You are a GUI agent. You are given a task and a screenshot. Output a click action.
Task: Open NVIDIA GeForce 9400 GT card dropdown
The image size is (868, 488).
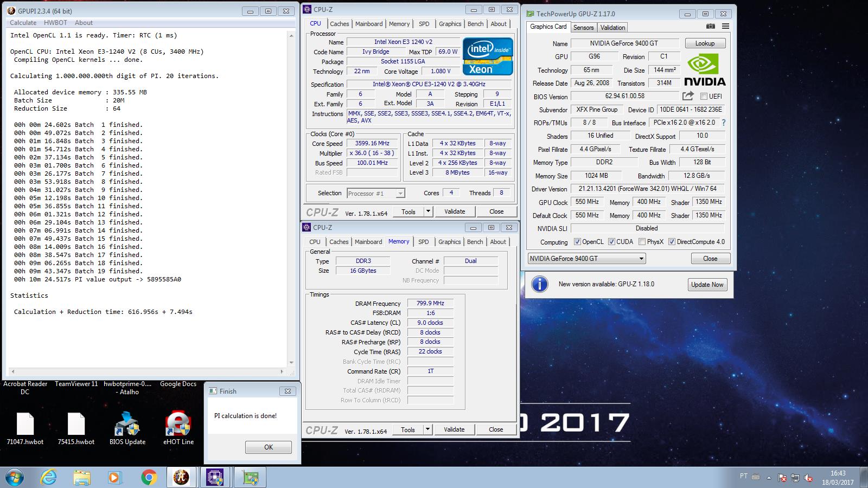(586, 259)
